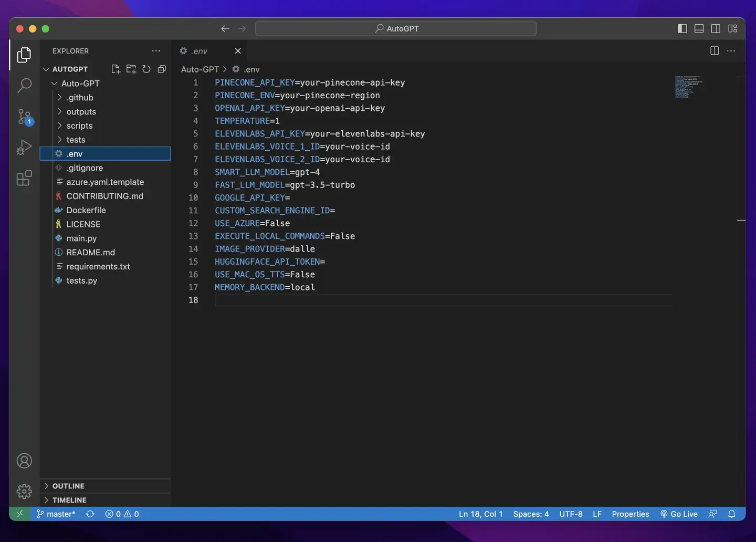Select the .env file in Explorer
Viewport: 756px width, 542px height.
coord(105,153)
